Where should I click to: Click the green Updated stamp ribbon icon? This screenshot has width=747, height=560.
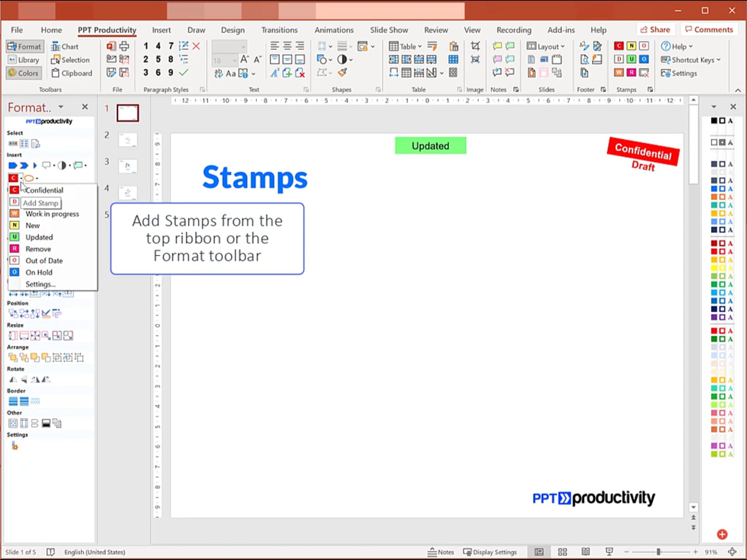pos(631,59)
